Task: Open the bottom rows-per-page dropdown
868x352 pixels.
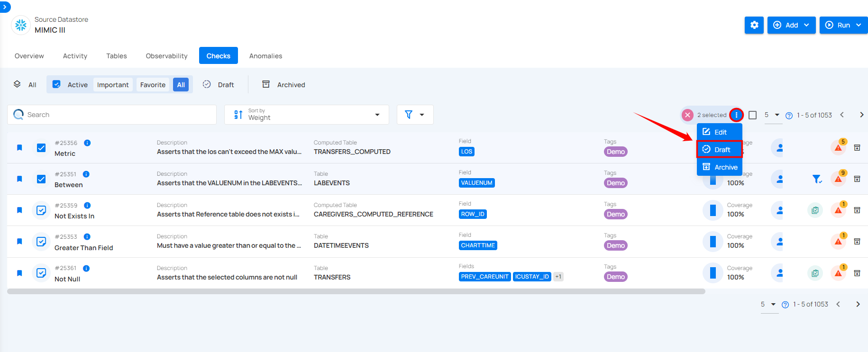Action: coord(768,304)
